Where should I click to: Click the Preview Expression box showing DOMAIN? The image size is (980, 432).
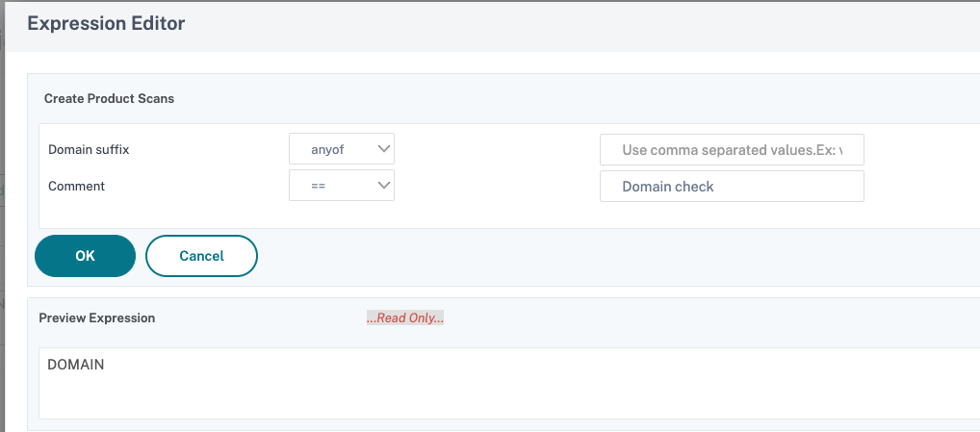pos(509,383)
